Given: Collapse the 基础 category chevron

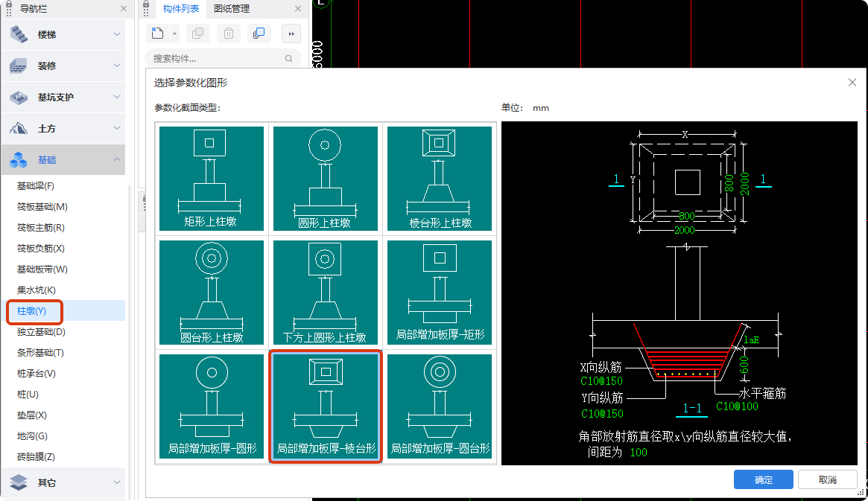Looking at the screenshot, I should pos(117,159).
